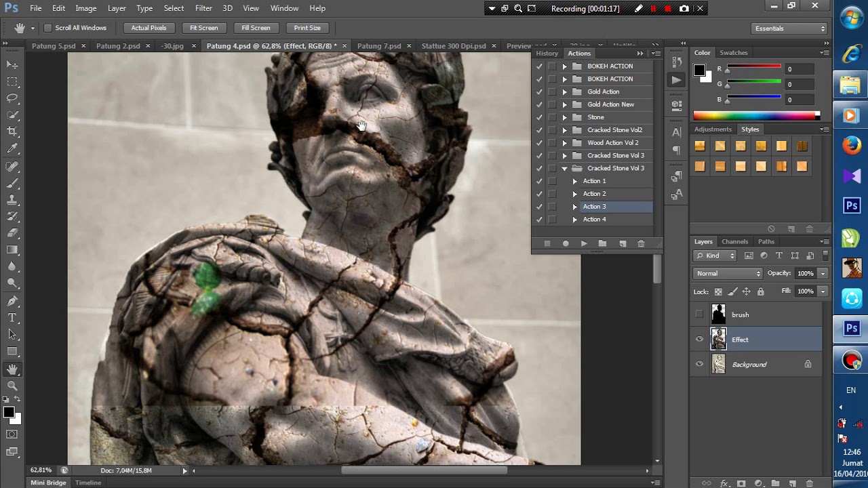Select the Crop tool in toolbar

coord(12,131)
